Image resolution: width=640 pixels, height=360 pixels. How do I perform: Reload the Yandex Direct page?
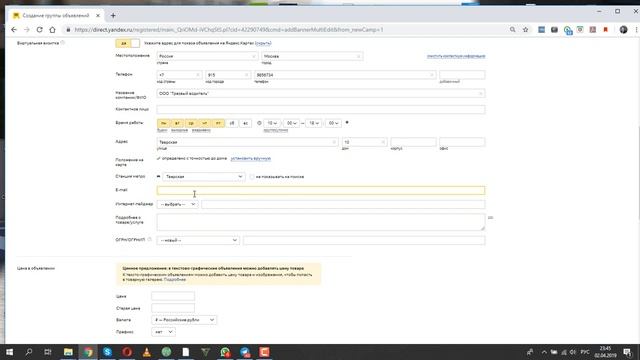coord(40,30)
